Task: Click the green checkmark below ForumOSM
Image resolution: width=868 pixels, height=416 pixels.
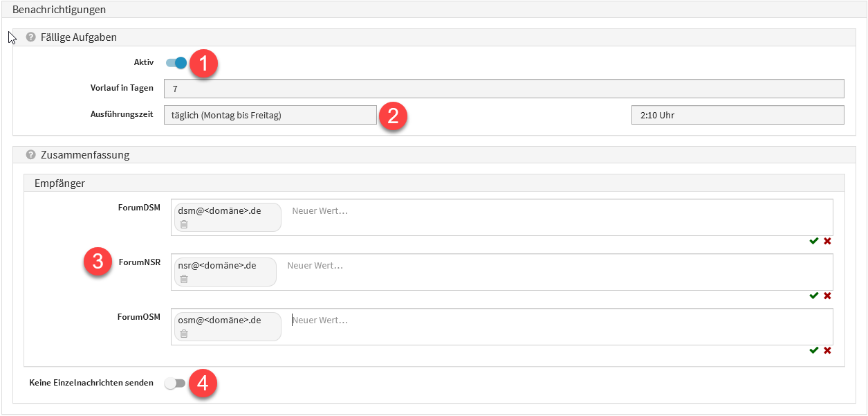Action: pos(814,350)
